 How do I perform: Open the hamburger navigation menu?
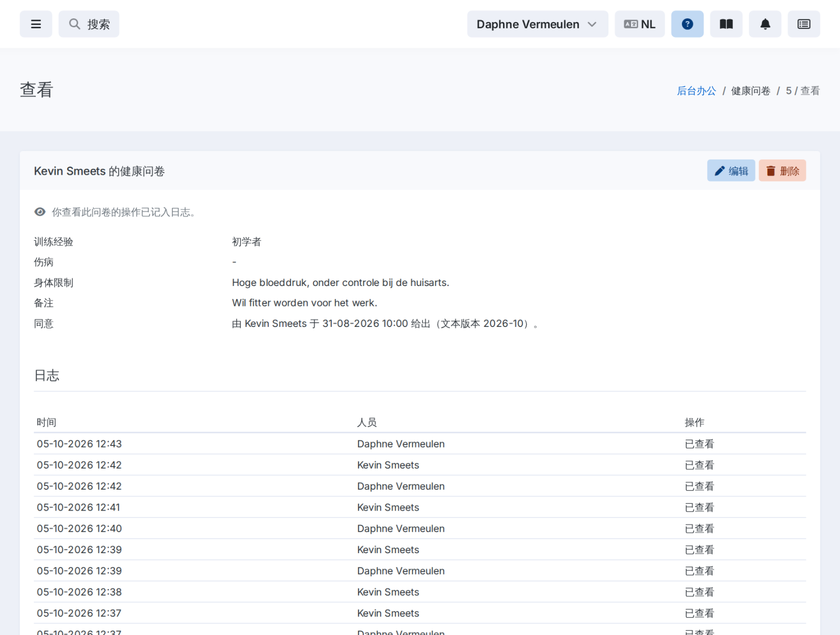(36, 24)
